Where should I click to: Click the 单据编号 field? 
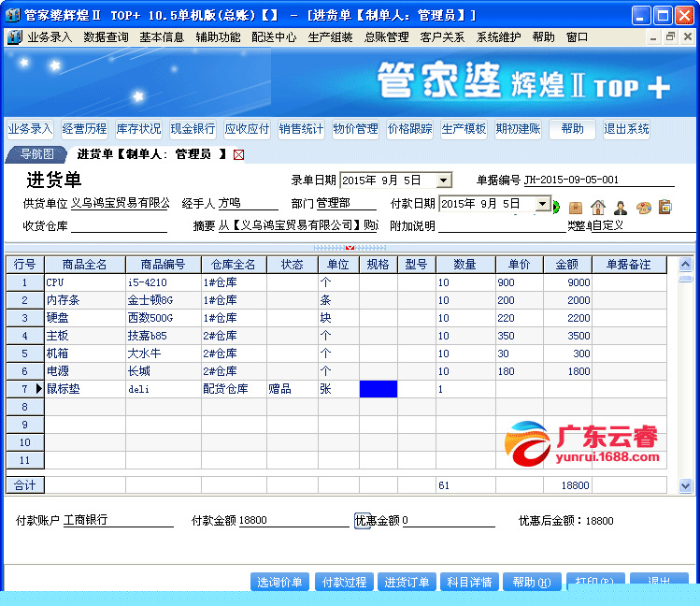[599, 180]
